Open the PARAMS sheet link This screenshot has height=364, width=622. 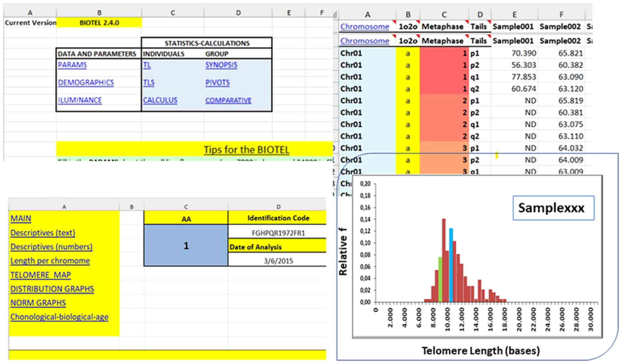(72, 65)
